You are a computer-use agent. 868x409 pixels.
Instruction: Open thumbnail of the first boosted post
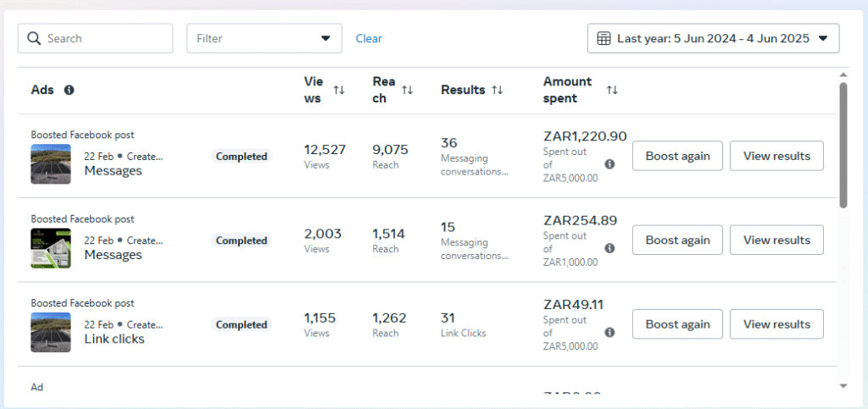coord(51,163)
